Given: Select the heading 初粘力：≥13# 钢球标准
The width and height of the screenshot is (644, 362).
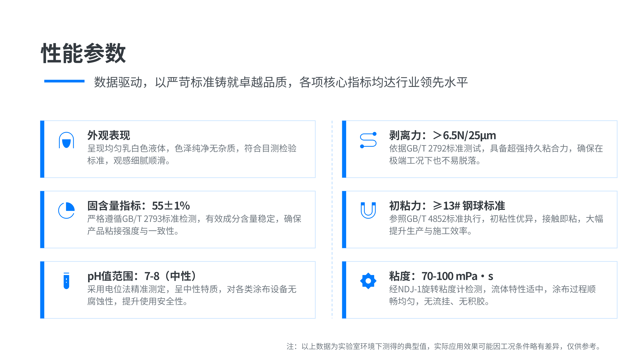Looking at the screenshot, I should [x=447, y=206].
